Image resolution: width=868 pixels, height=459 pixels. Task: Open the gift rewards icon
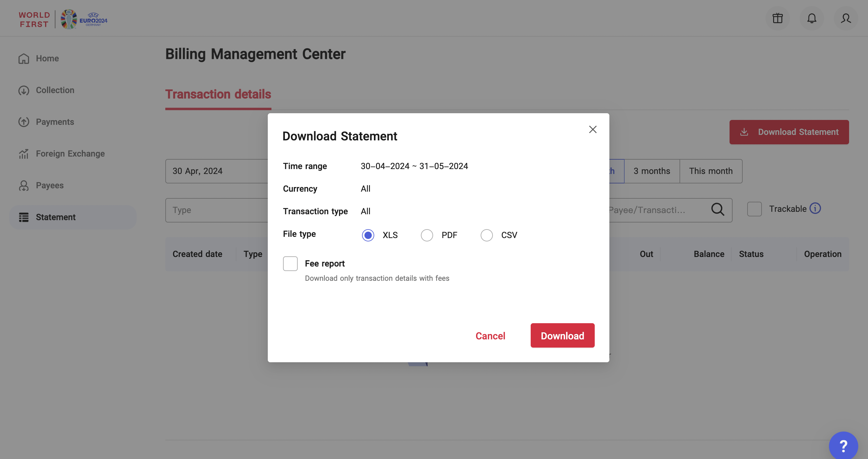[x=777, y=18]
